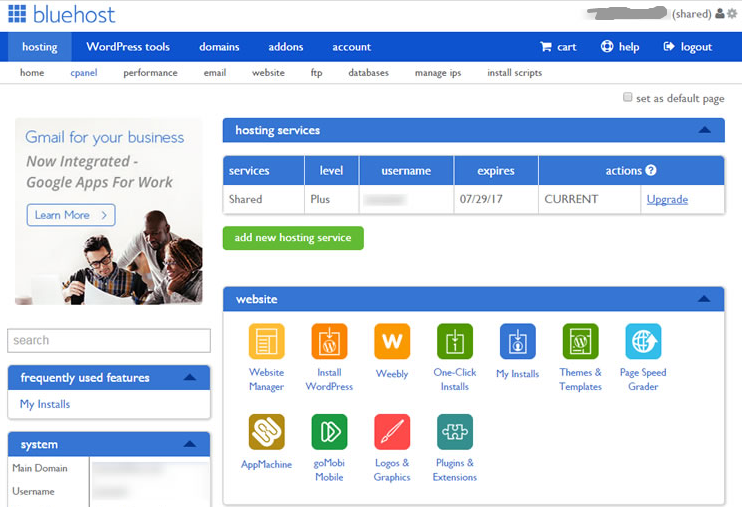This screenshot has width=742, height=507.
Task: Click the Main Domain label
Action: click(40, 468)
